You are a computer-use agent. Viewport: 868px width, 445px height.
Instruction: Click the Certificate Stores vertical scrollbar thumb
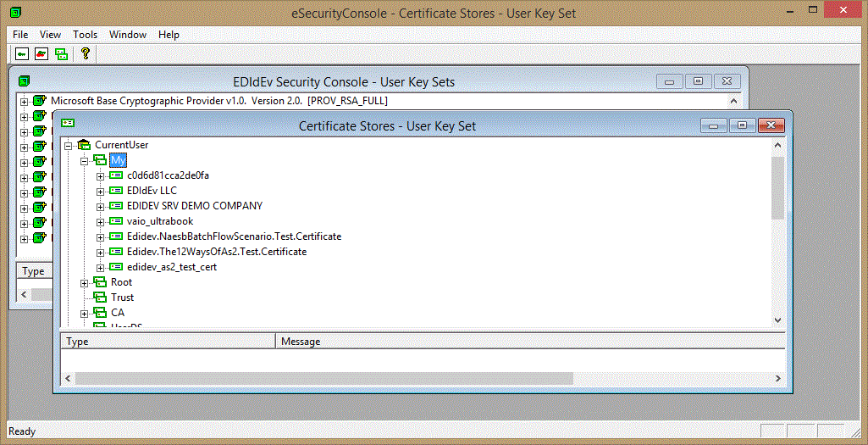(777, 187)
